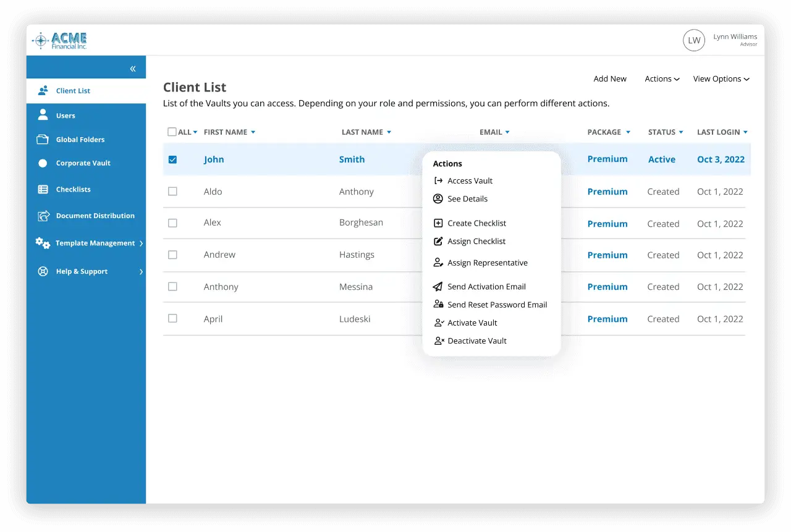Click the Document Distribution icon
Screen dimensions: 791x532
pos(43,216)
